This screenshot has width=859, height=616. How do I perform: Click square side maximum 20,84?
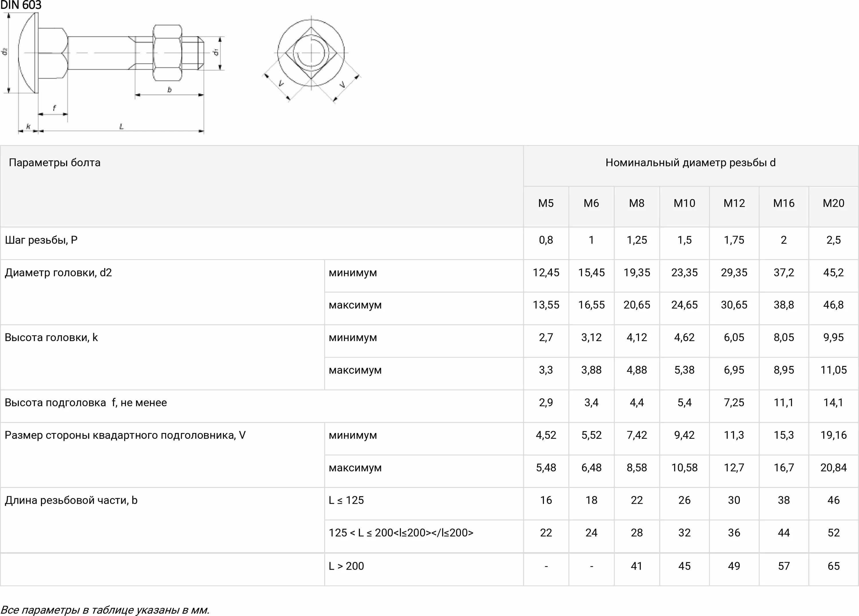tap(833, 467)
